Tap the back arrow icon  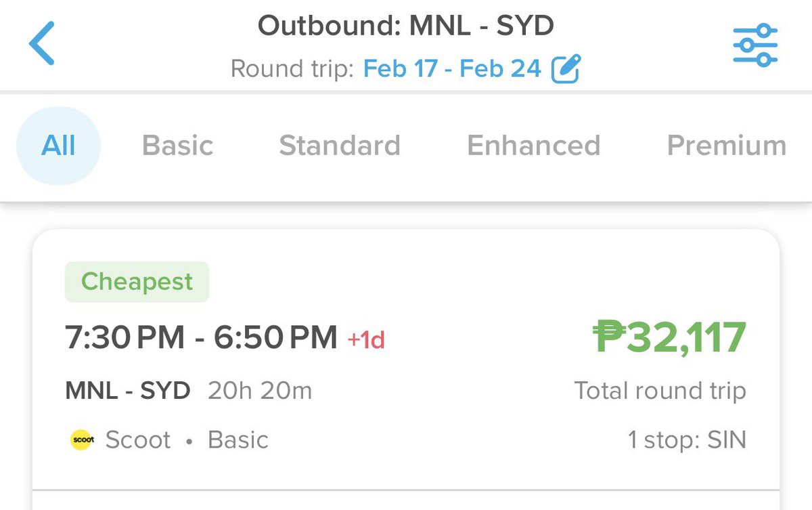[x=41, y=43]
